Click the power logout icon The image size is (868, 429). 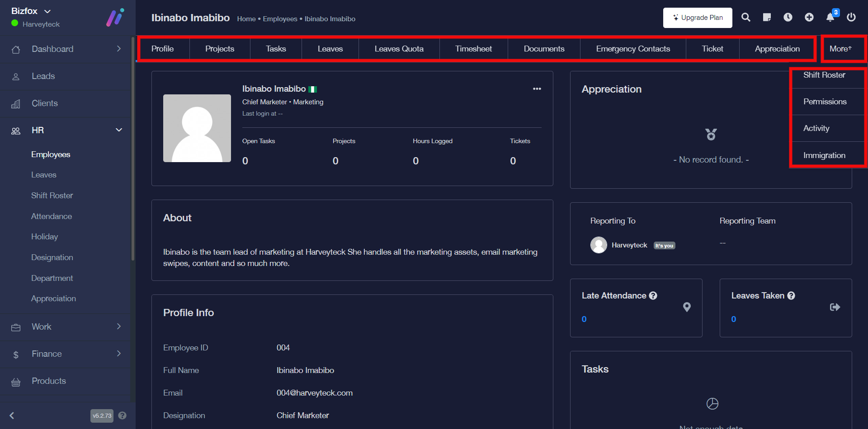[851, 18]
